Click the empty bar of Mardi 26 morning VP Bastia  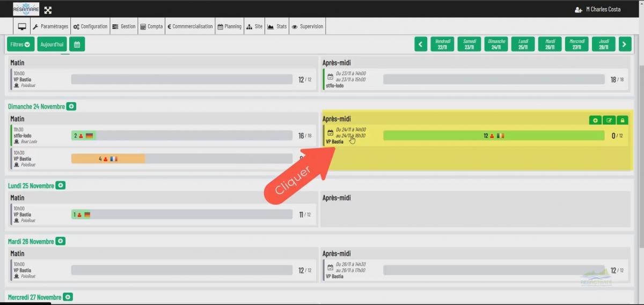click(x=182, y=270)
